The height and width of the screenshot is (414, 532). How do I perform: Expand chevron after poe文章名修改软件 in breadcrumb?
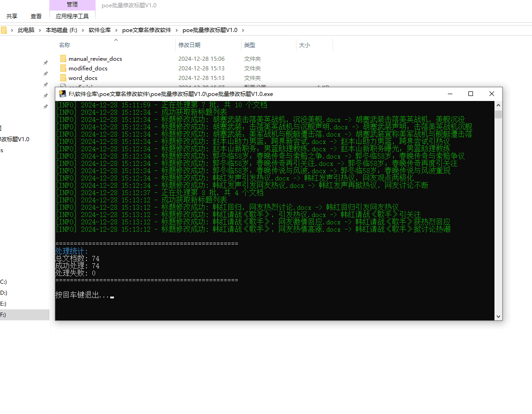click(177, 30)
